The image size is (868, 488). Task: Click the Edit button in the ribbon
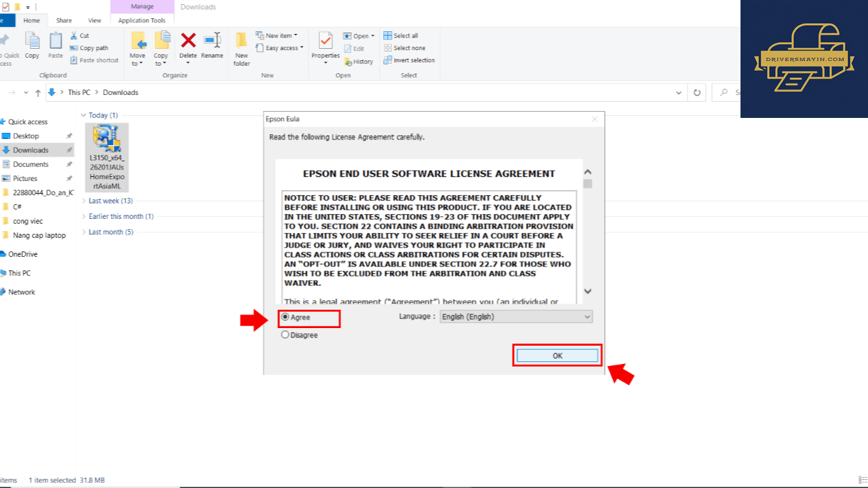pyautogui.click(x=354, y=49)
